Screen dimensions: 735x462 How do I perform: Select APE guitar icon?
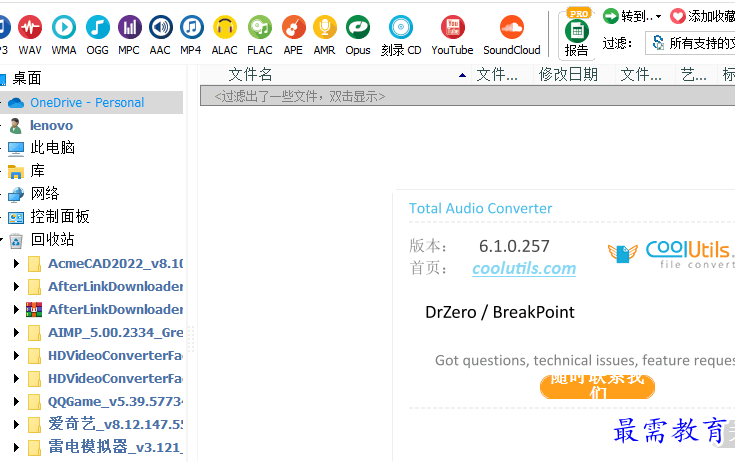pyautogui.click(x=293, y=28)
